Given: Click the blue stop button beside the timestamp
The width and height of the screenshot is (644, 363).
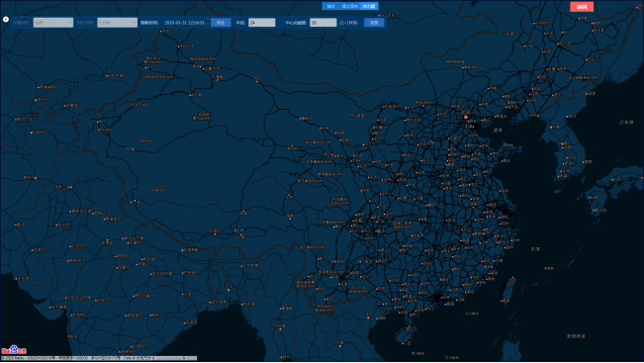Looking at the screenshot, I should (x=221, y=23).
